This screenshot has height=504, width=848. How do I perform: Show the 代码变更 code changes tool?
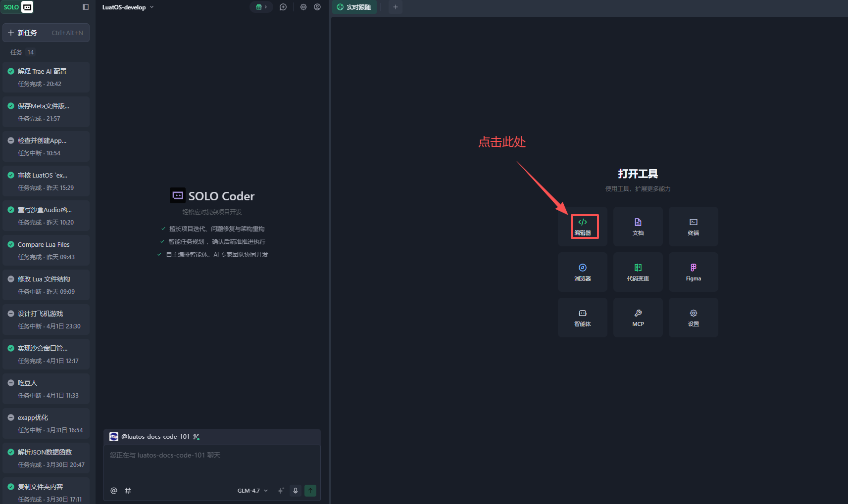tap(638, 272)
